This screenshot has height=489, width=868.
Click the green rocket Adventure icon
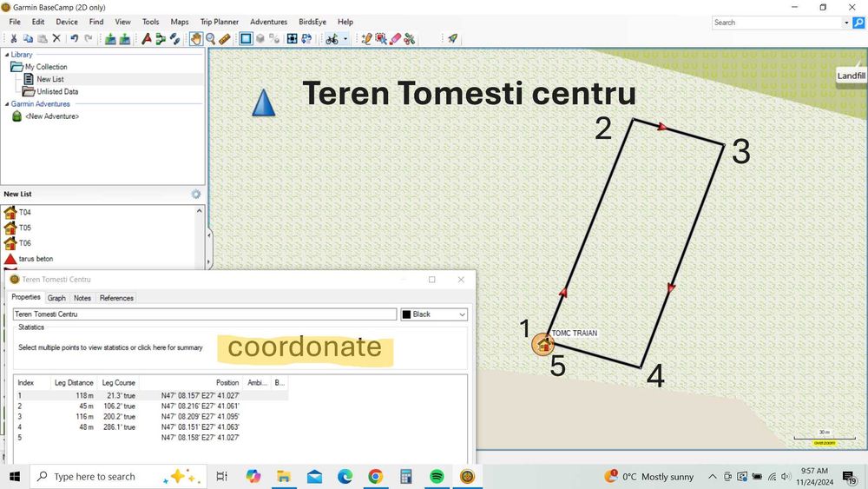(453, 39)
